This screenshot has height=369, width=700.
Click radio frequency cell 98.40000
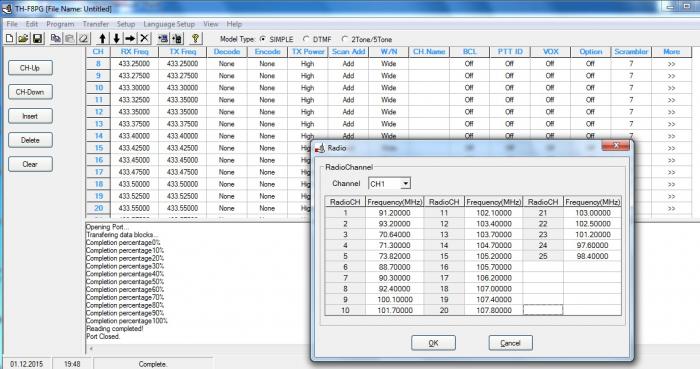pos(592,257)
